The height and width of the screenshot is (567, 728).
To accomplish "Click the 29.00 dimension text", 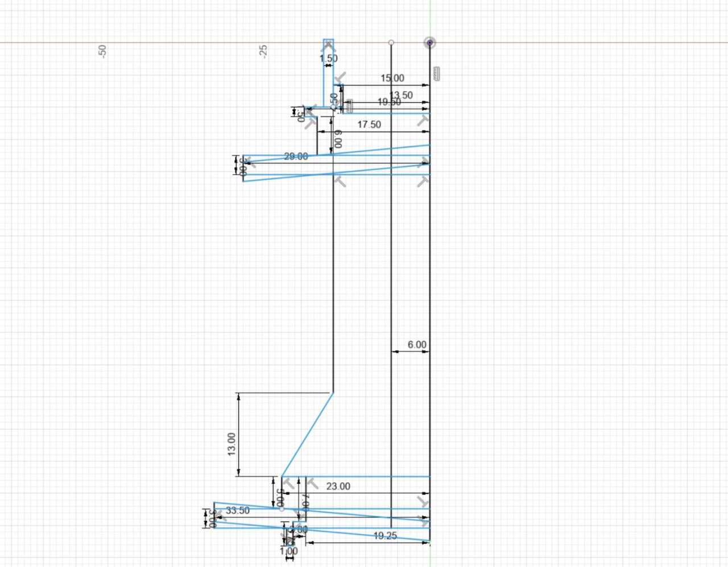I will tap(296, 156).
